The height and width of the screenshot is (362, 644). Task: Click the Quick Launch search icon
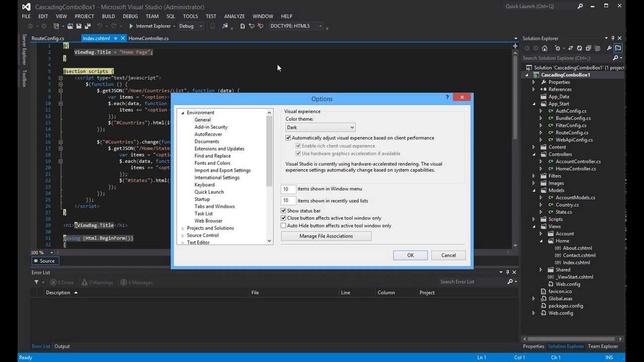[580, 7]
